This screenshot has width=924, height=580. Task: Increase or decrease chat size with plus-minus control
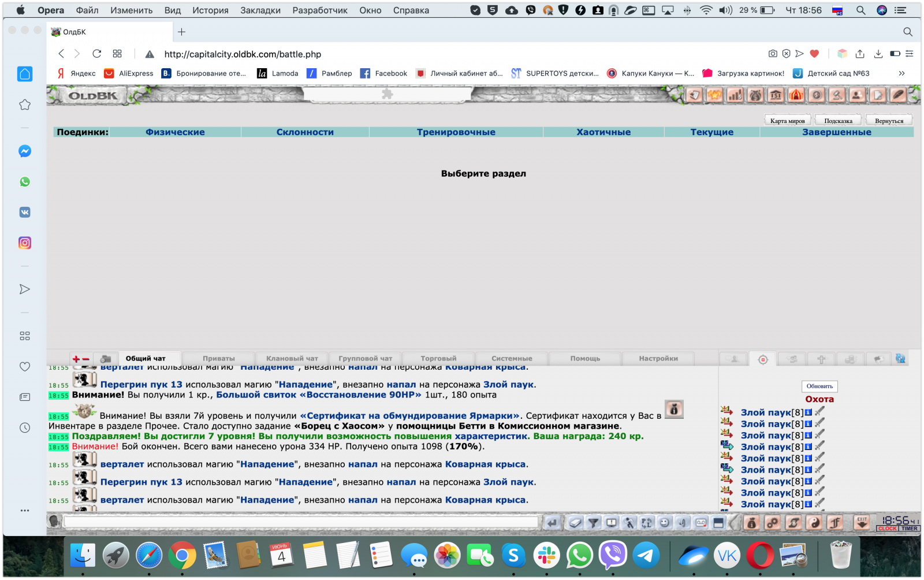pyautogui.click(x=81, y=359)
